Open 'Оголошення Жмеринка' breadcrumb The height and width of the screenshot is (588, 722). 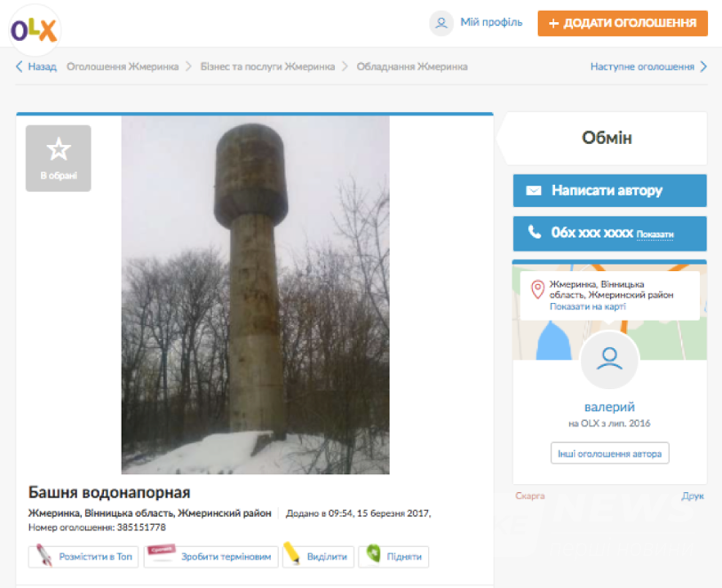point(123,67)
